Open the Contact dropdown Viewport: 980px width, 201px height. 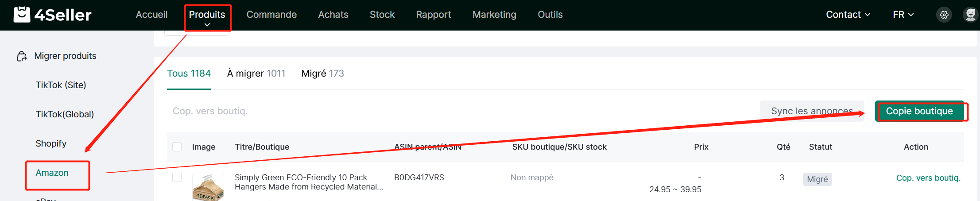click(x=848, y=15)
